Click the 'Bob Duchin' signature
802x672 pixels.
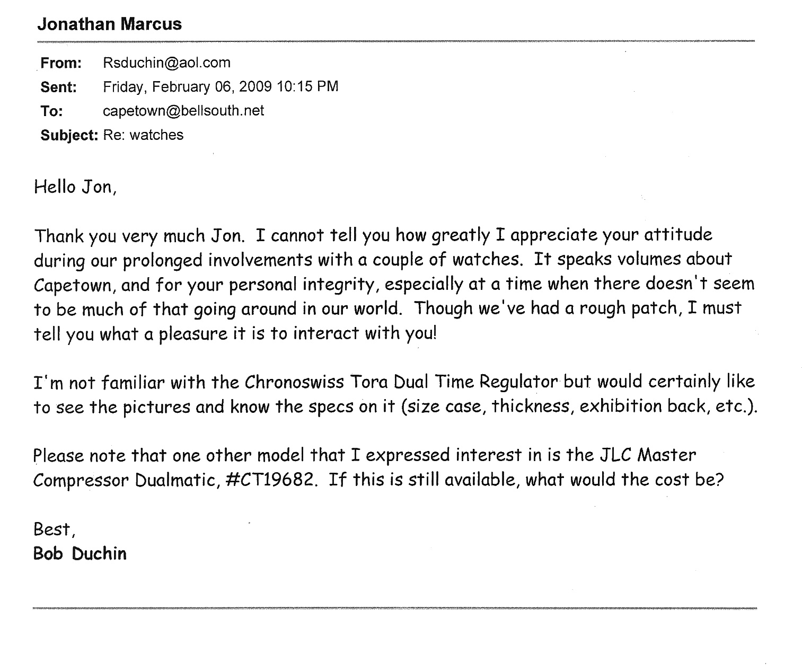[x=80, y=553]
